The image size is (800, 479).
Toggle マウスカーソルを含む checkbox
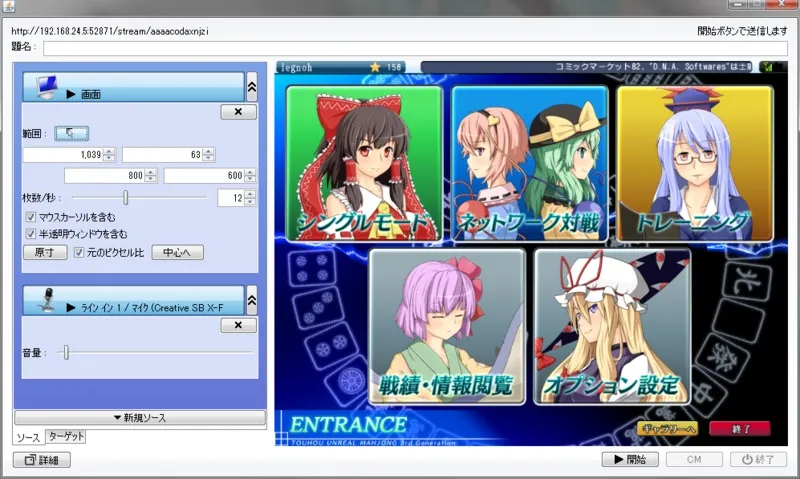pos(31,217)
